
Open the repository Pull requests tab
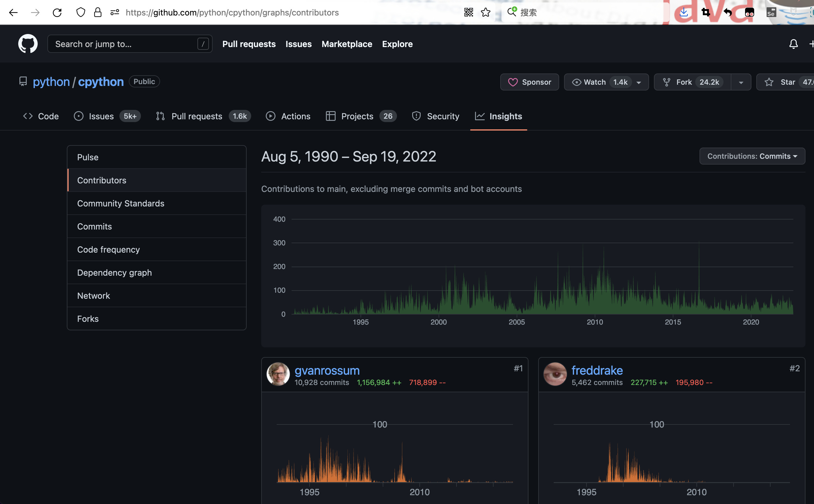coord(203,116)
